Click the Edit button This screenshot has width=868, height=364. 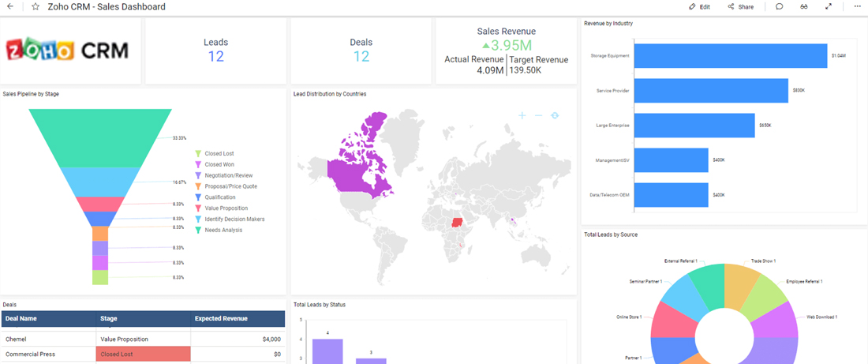(x=699, y=7)
